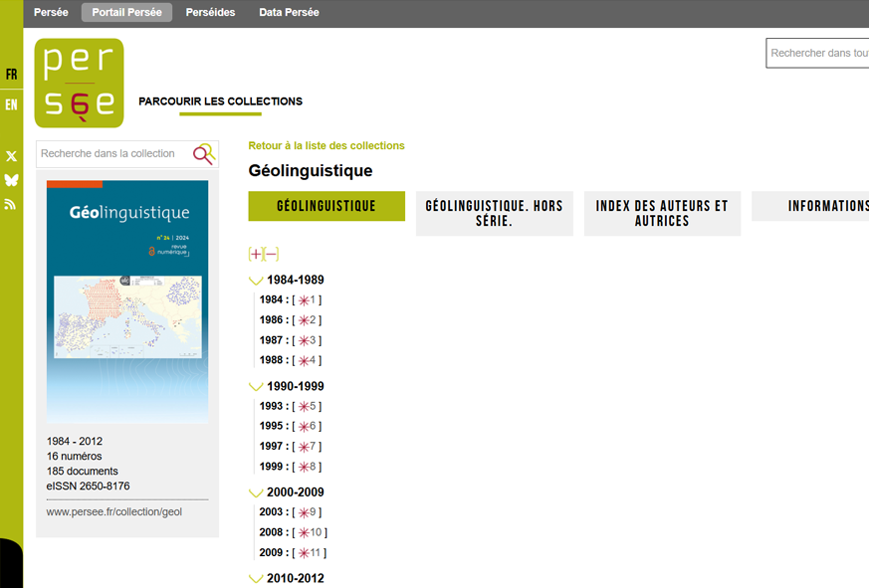Collapse the 1984-1989 section
The width and height of the screenshot is (869, 588).
[256, 281]
